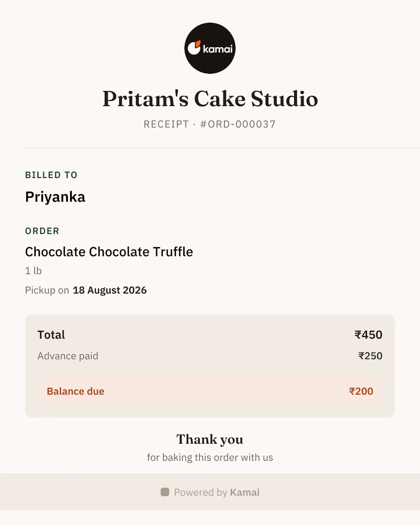Click the small Kamai footer icon
The height and width of the screenshot is (525, 420).
(165, 492)
